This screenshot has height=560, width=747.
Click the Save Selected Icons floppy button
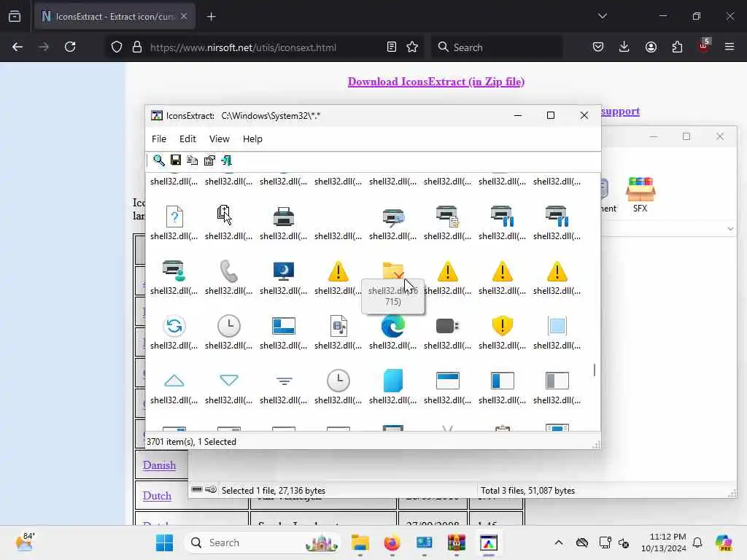(176, 160)
